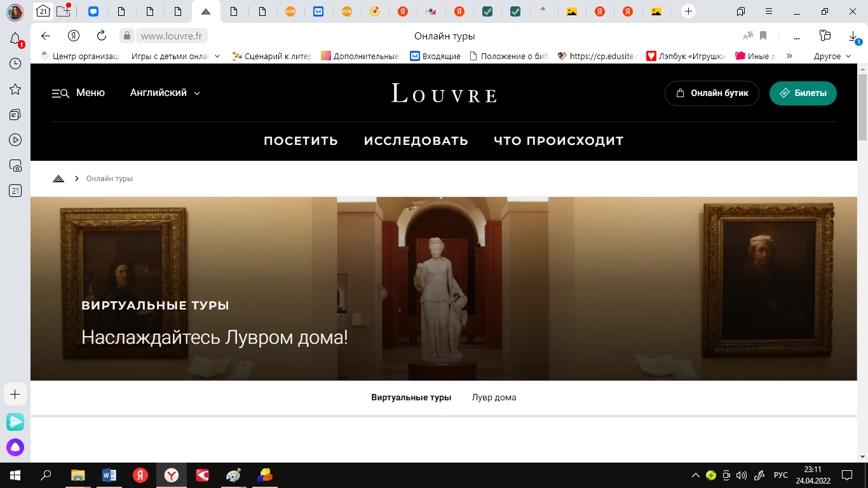Image resolution: width=868 pixels, height=488 pixels.
Task: Open File Explorer from the taskbar
Action: pos(78,475)
